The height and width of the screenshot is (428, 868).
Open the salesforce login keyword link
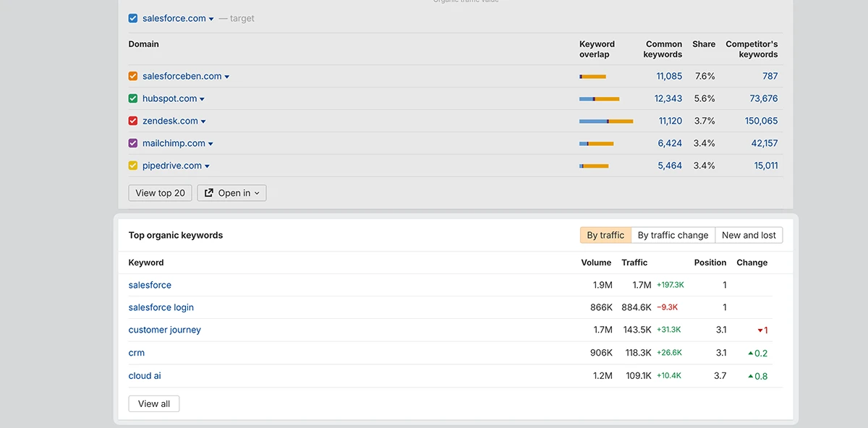(161, 307)
